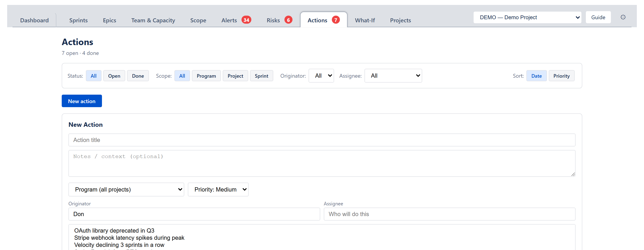Go to the Epics tab

pyautogui.click(x=110, y=20)
